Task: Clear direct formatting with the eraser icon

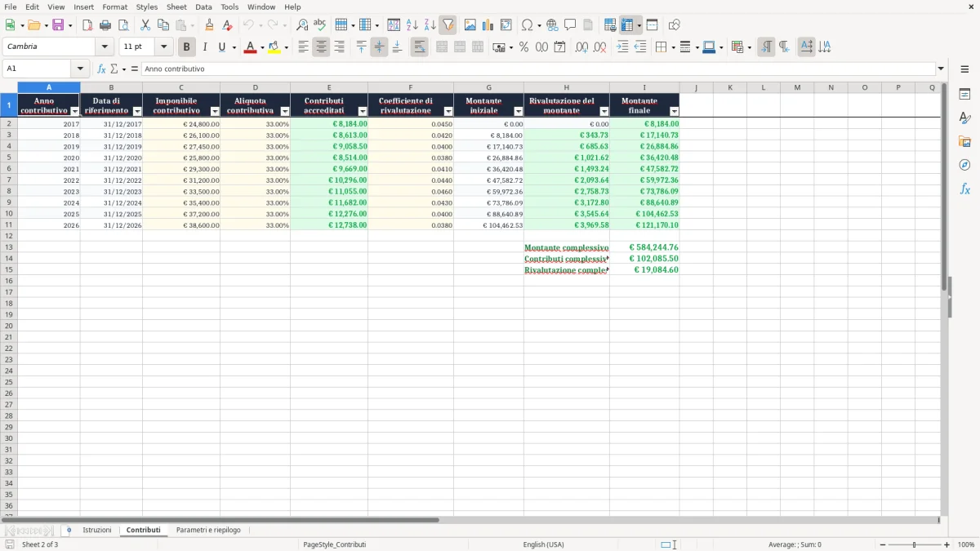Action: pyautogui.click(x=227, y=25)
